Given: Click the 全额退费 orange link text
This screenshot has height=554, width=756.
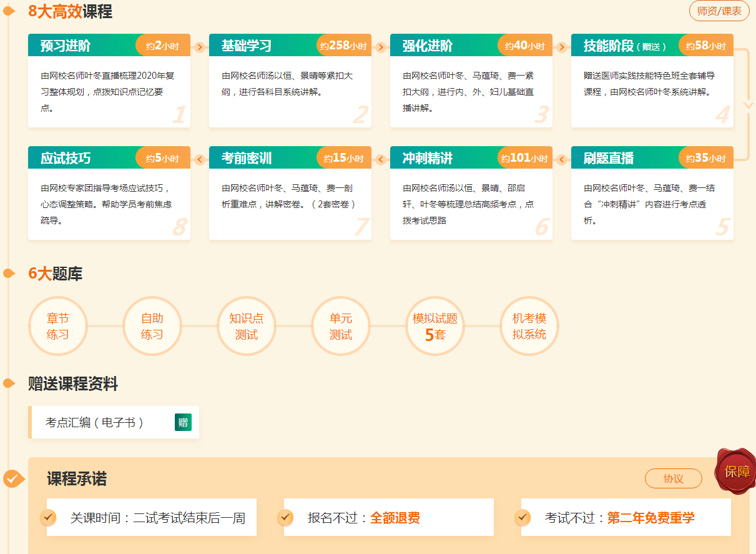Looking at the screenshot, I should (395, 518).
